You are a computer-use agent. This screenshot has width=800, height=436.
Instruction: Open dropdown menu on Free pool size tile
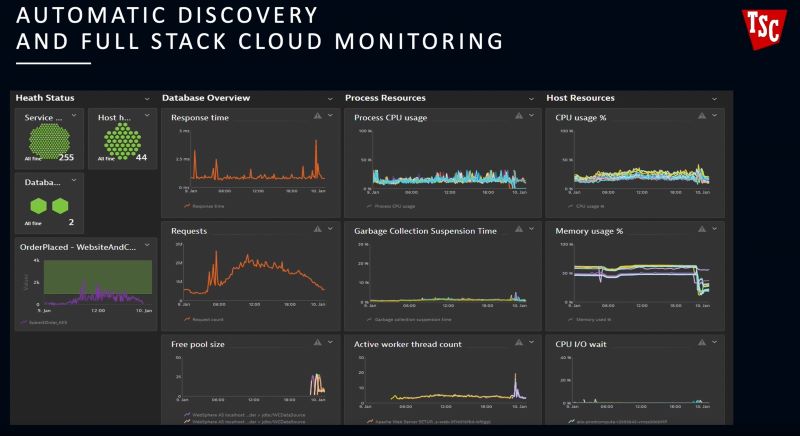tap(330, 342)
